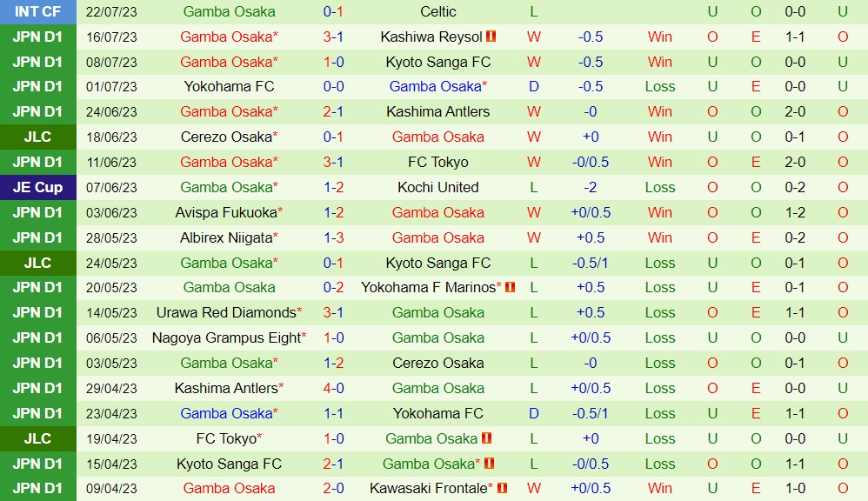Click the red card icon beside Kawasaki Frontale
This screenshot has height=501, width=868.
[503, 488]
